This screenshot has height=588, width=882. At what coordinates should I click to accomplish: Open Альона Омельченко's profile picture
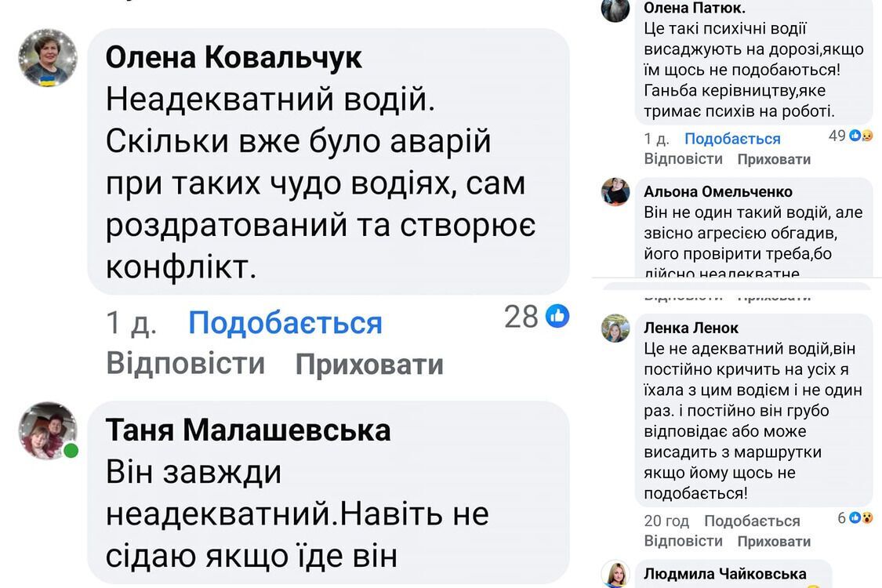point(617,192)
